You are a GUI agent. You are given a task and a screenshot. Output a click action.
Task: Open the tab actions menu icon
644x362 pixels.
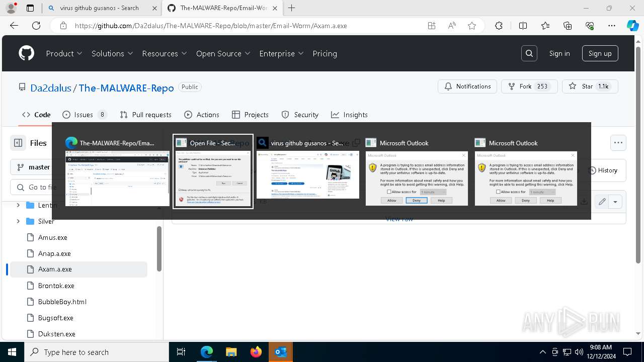[30, 8]
